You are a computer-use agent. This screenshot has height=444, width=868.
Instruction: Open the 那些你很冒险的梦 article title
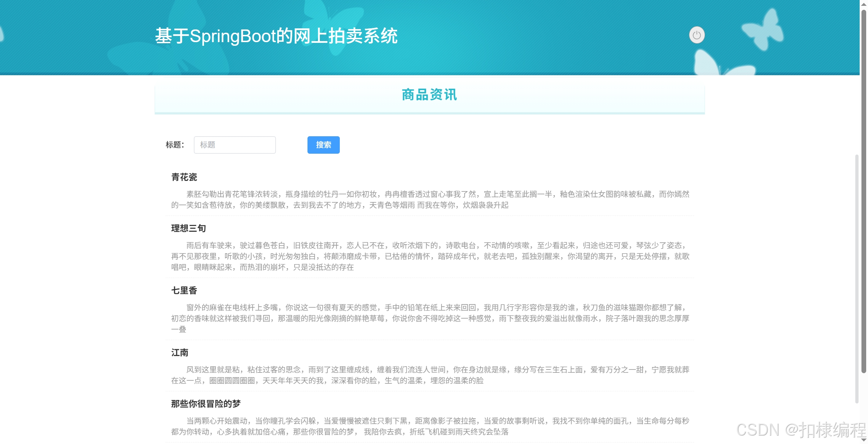coord(206,404)
